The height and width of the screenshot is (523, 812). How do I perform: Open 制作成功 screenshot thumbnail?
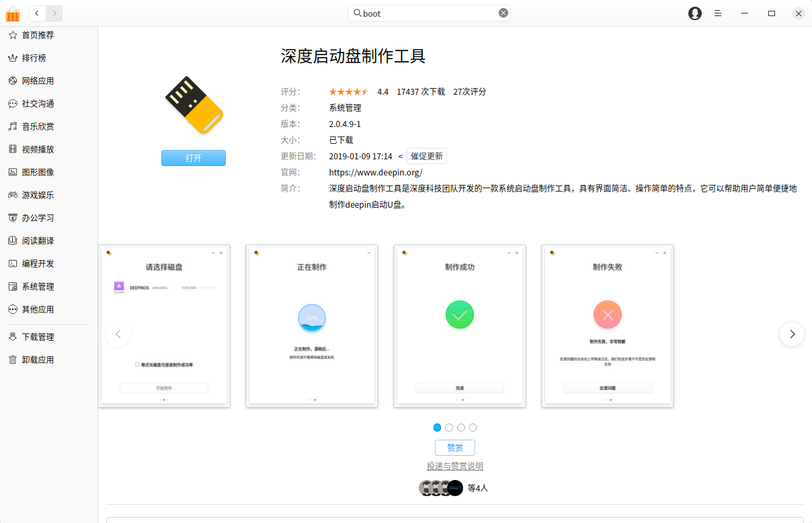[460, 326]
